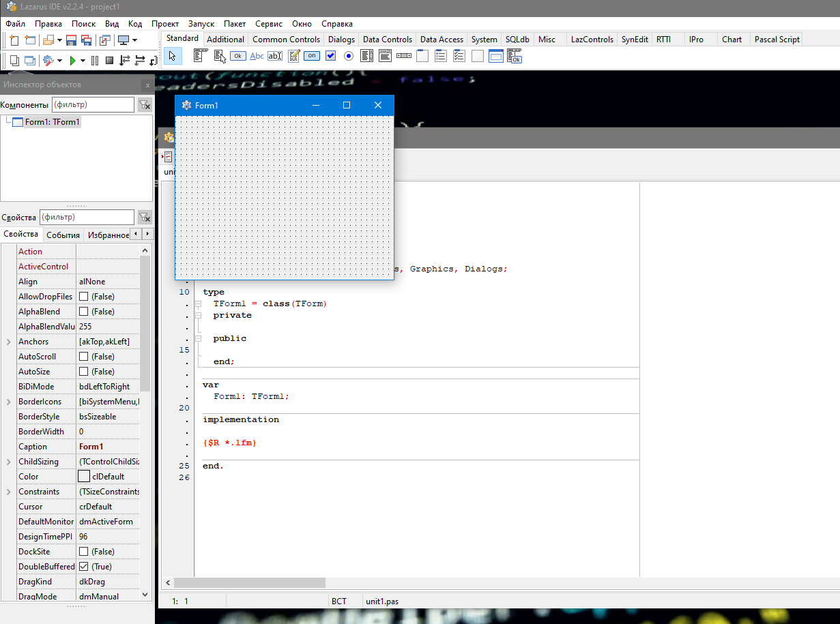Click the editor horizontal scrollbar thumb

(x=250, y=583)
